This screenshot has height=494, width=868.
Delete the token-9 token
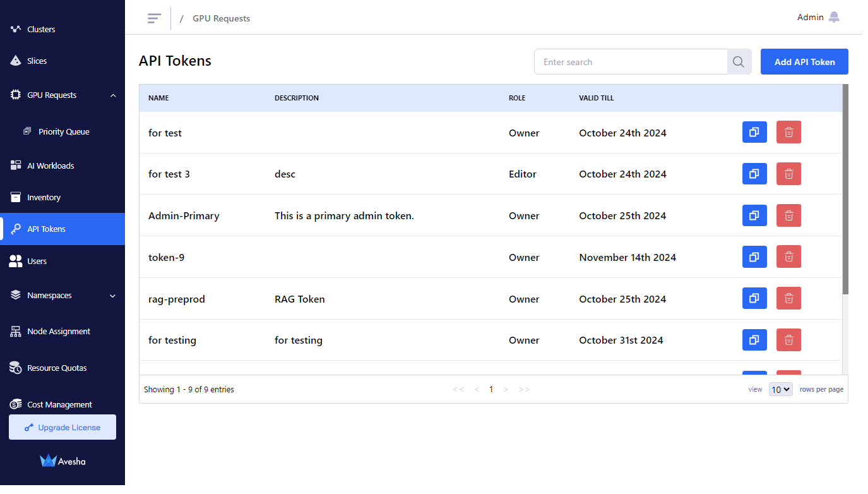click(x=788, y=256)
